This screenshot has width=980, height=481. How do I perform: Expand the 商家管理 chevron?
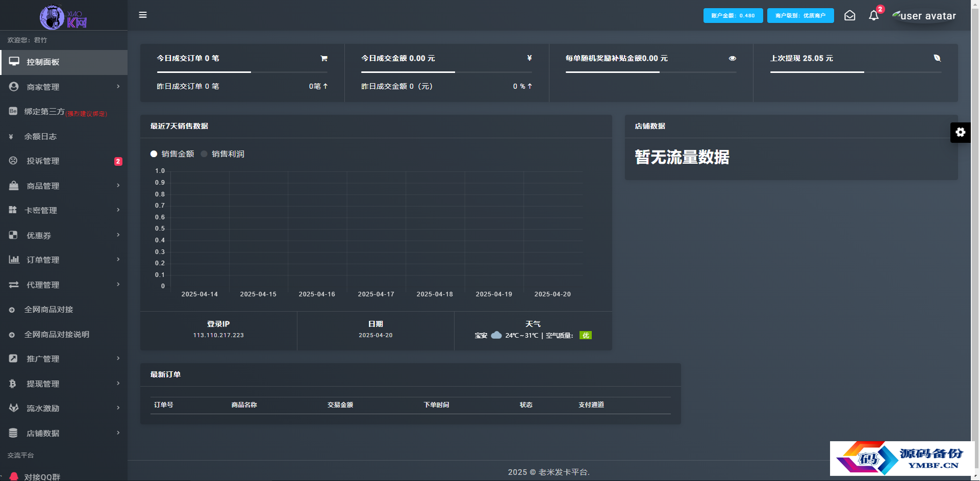pos(118,86)
